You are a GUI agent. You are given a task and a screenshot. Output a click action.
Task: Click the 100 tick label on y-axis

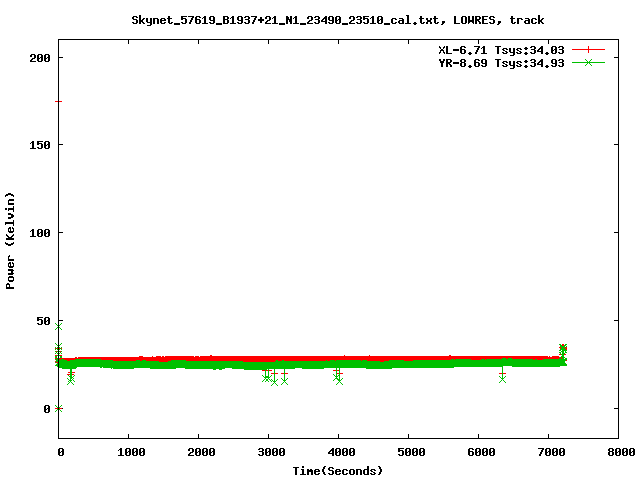(x=40, y=233)
